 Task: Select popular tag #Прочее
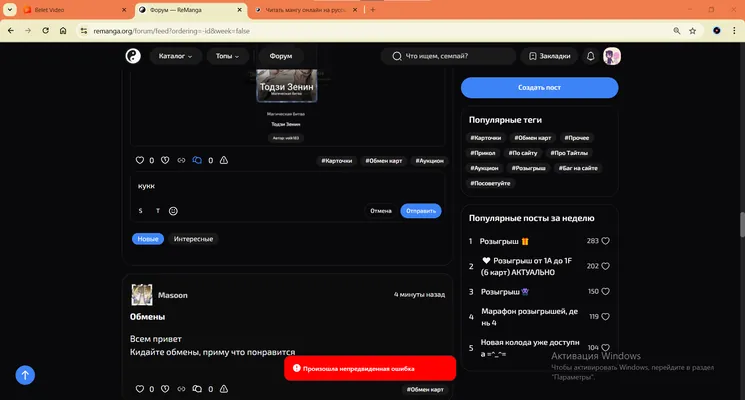577,138
